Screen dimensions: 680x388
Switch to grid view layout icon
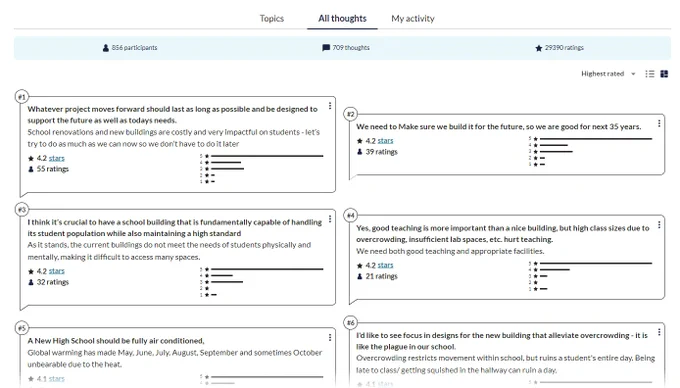click(664, 74)
